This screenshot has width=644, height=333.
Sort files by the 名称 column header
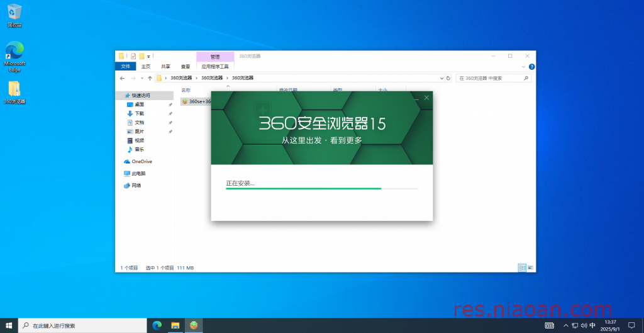click(186, 90)
